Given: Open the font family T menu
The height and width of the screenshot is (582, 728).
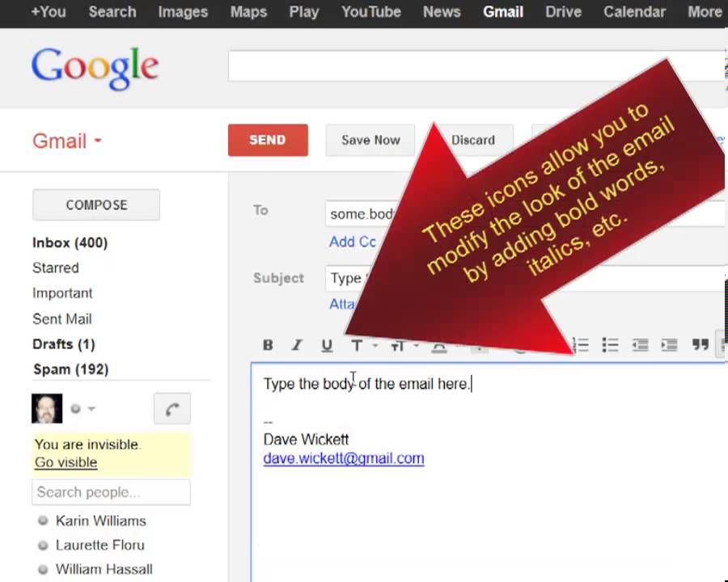Looking at the screenshot, I should 363,345.
